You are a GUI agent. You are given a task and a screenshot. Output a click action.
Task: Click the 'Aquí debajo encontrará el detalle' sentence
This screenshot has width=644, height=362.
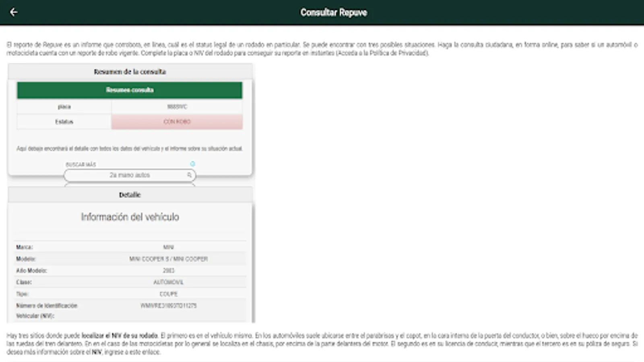tap(130, 148)
